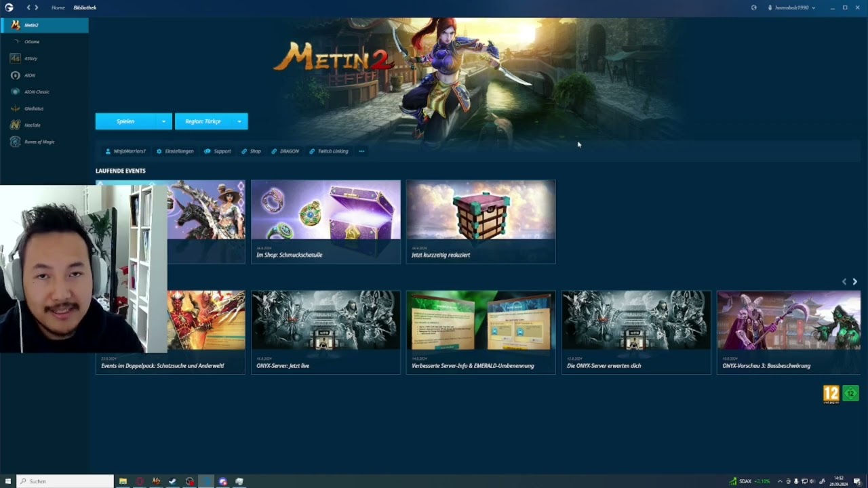Select 4Story in the game sidebar
868x488 pixels.
click(45, 58)
